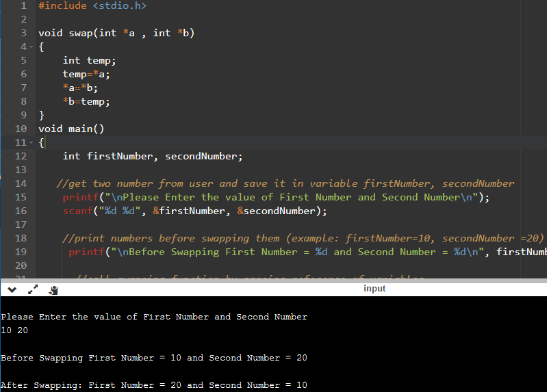Click line number 13 in the gutter

pos(21,170)
